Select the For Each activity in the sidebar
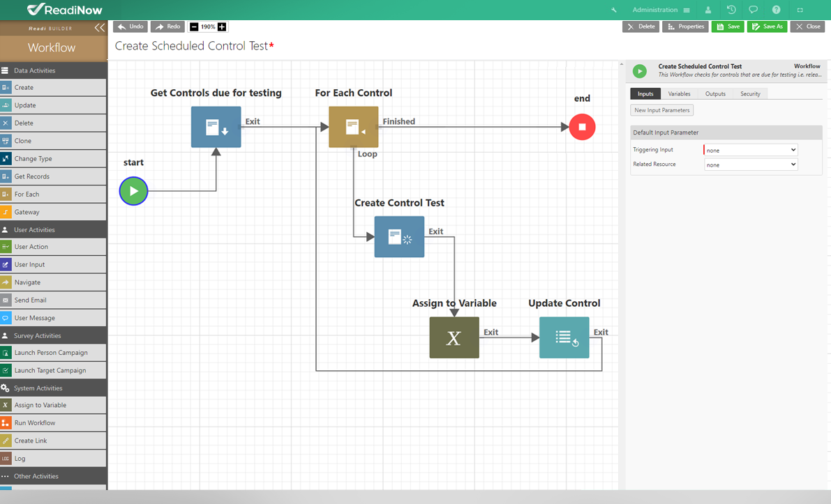 pos(53,194)
